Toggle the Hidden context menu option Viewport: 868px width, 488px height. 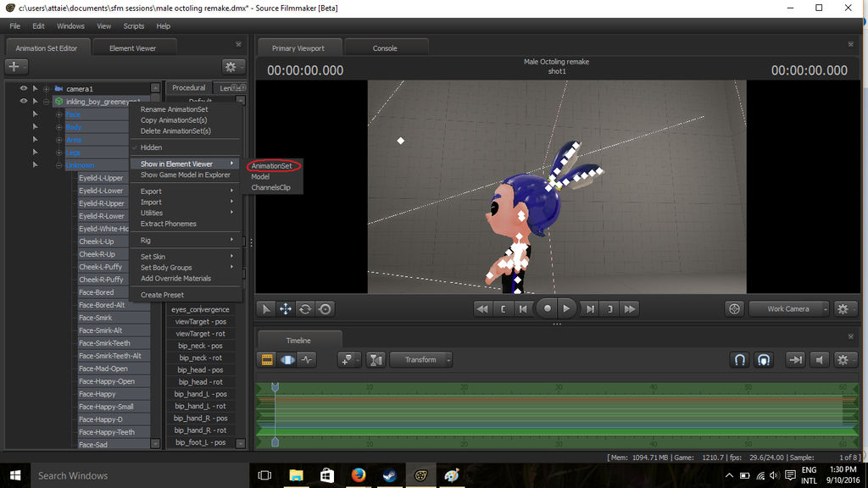[x=151, y=147]
